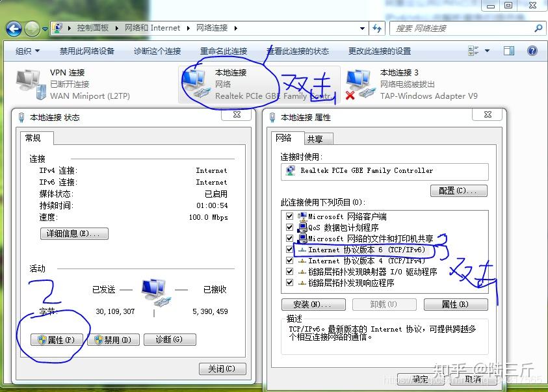The image size is (548, 392).
Task: Click the Realtek adapter icon inside 连接时使用 box
Action: click(x=287, y=171)
